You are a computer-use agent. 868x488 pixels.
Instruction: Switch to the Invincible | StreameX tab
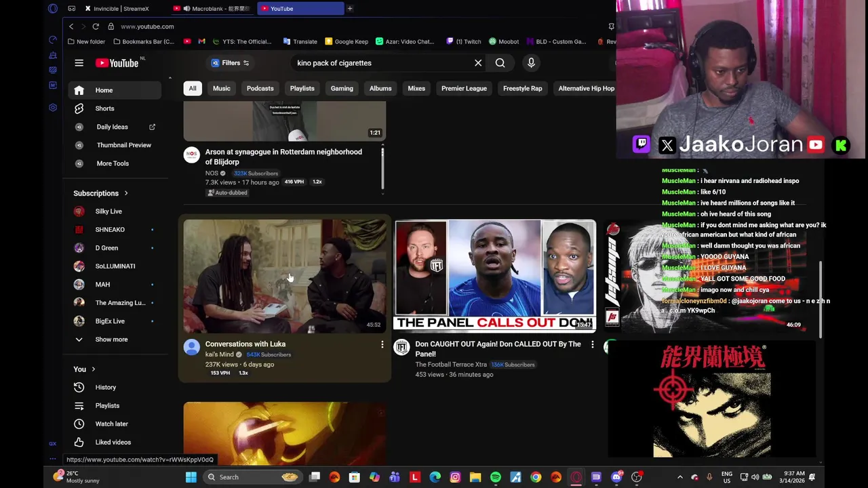tap(121, 9)
